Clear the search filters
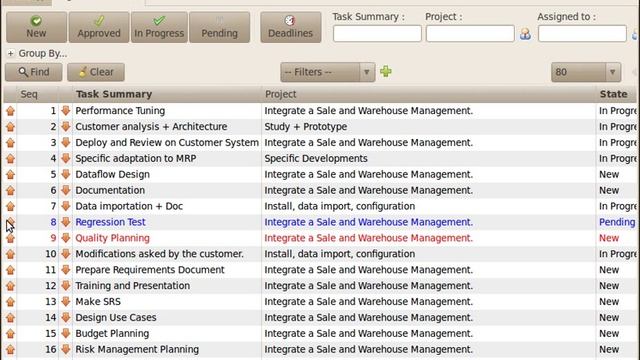Viewport: 640px width, 360px height. (x=96, y=72)
